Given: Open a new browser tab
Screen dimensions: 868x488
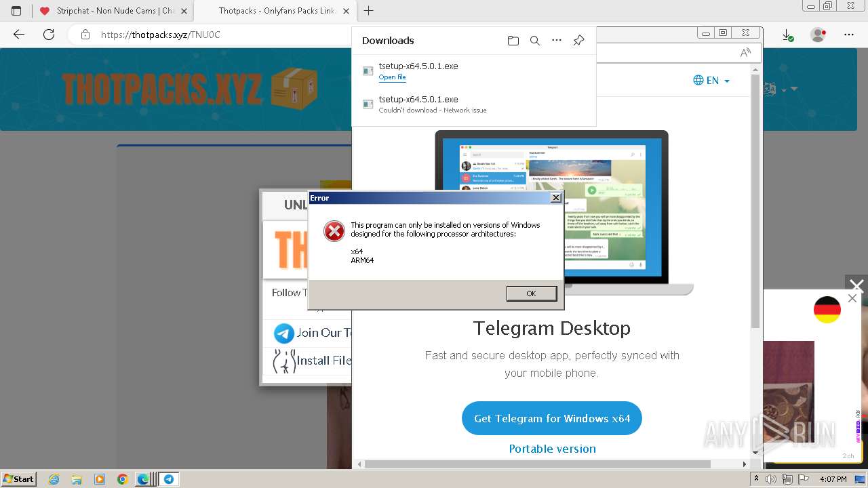Looking at the screenshot, I should tap(368, 11).
